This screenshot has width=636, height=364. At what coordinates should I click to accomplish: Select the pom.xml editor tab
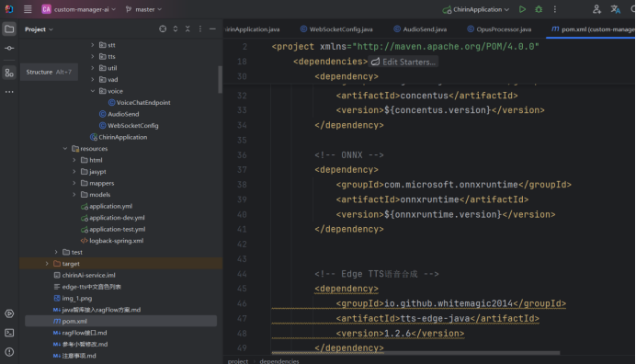[x=591, y=29]
